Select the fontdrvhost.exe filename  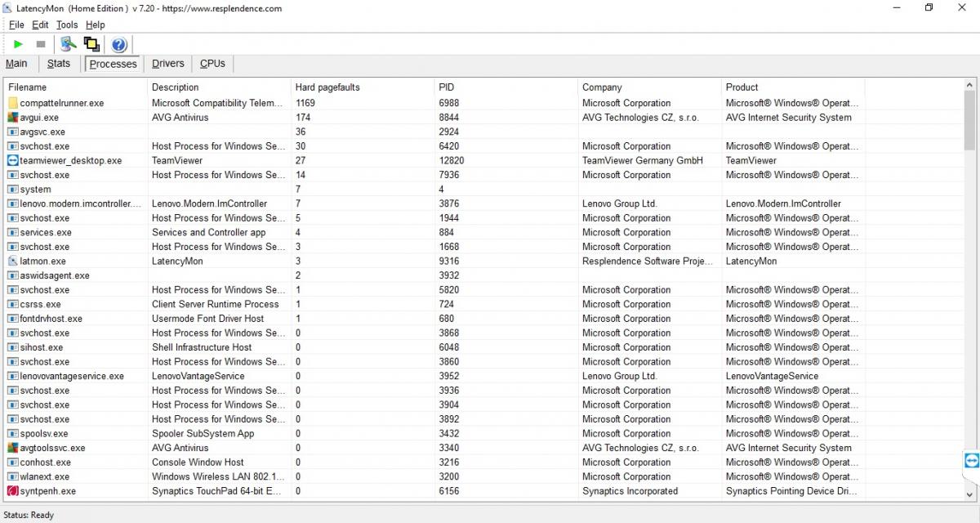coord(51,319)
